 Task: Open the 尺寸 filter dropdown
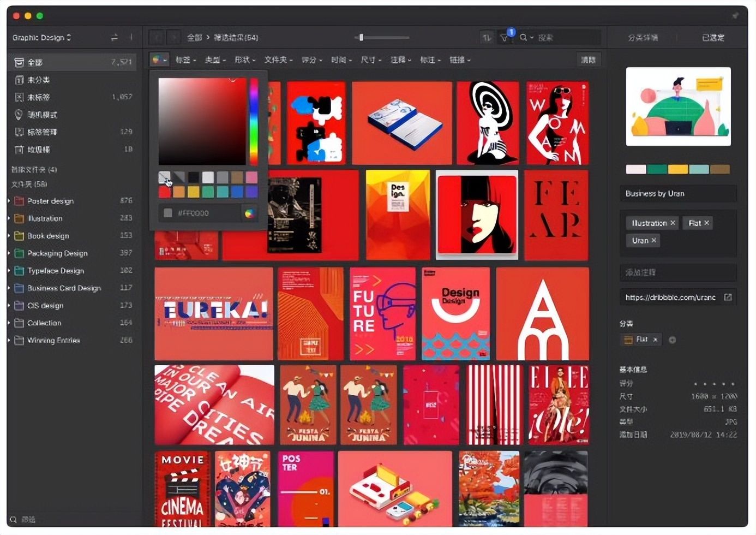[370, 60]
